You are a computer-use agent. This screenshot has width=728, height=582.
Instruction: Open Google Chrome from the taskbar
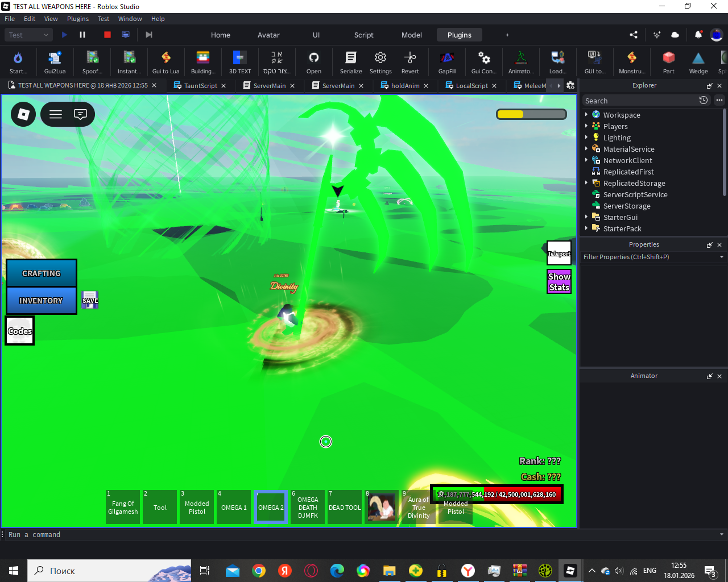click(x=259, y=571)
